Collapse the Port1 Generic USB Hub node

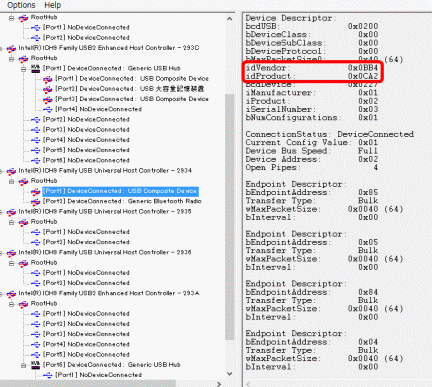(24, 69)
